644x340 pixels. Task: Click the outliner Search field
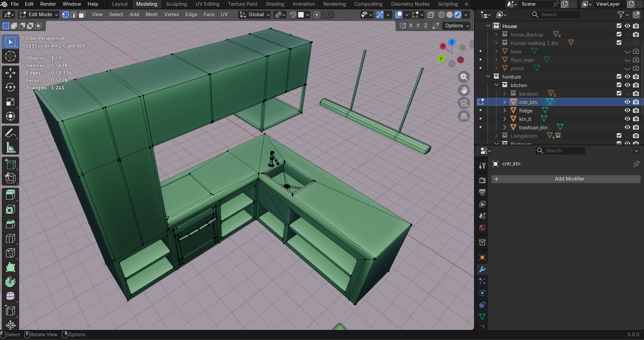(555, 15)
